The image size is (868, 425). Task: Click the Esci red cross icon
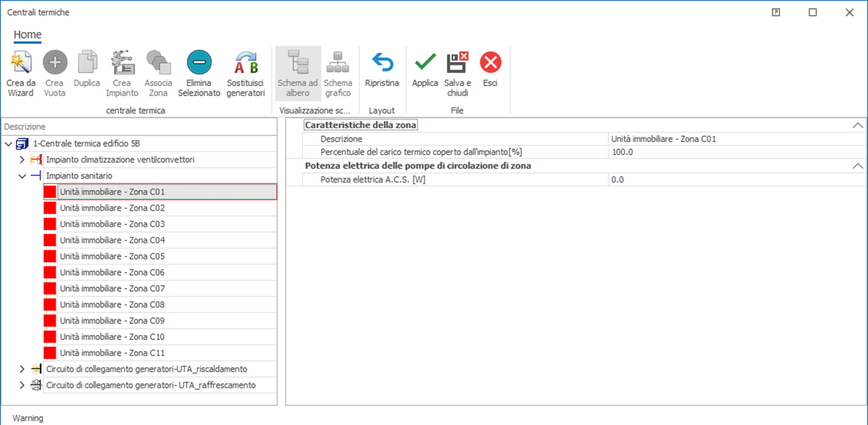pos(490,63)
